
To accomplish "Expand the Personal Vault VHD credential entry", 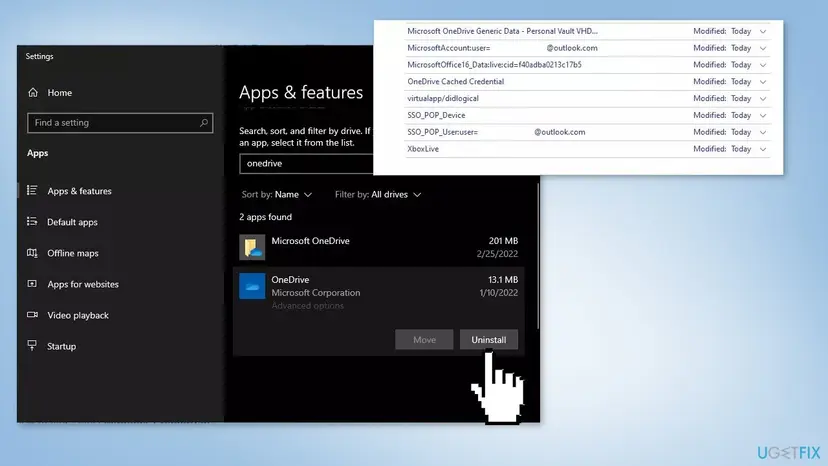I will click(763, 31).
